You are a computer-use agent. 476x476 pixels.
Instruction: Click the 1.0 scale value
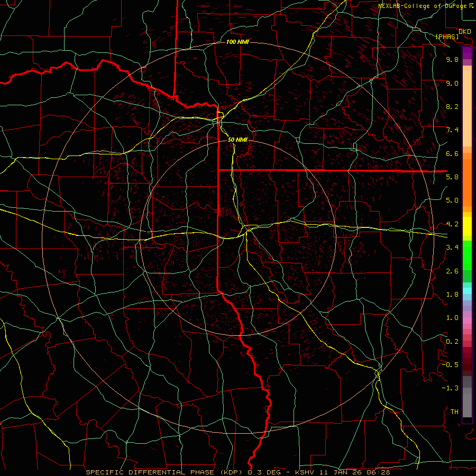click(452, 318)
